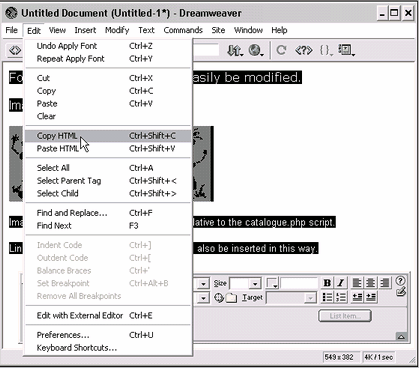Click the 4K / 1 sec download indicator
The width and height of the screenshot is (419, 368).
point(379,357)
